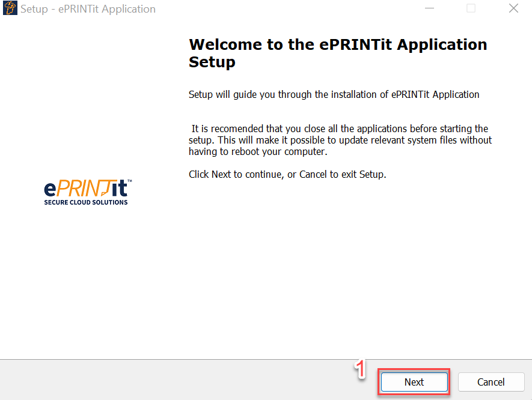Click the 'SECURE CLOUD SOLUTIONS' tagline

86,202
